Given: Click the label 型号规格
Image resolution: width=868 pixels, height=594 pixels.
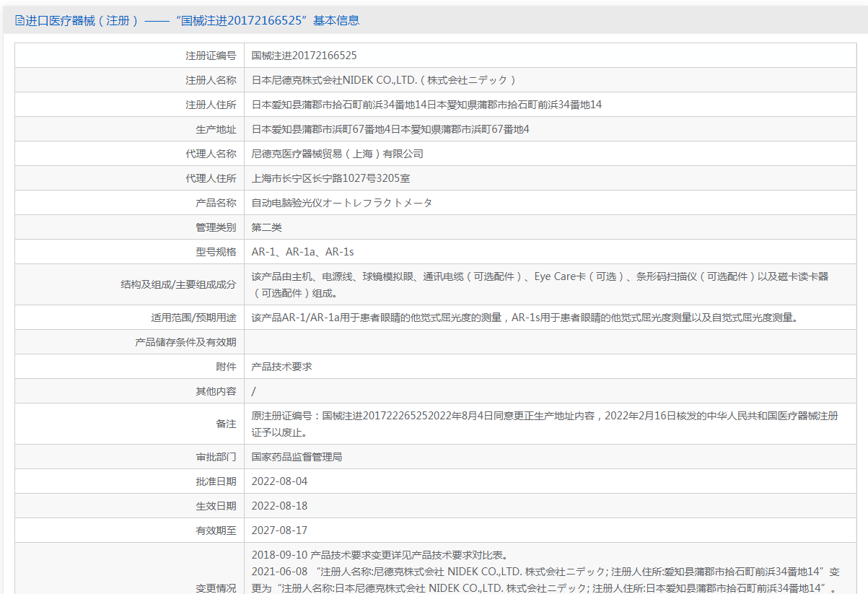Looking at the screenshot, I should [x=216, y=252].
